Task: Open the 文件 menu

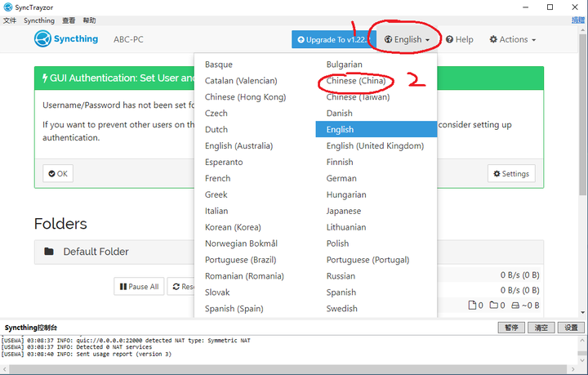Action: click(x=10, y=20)
